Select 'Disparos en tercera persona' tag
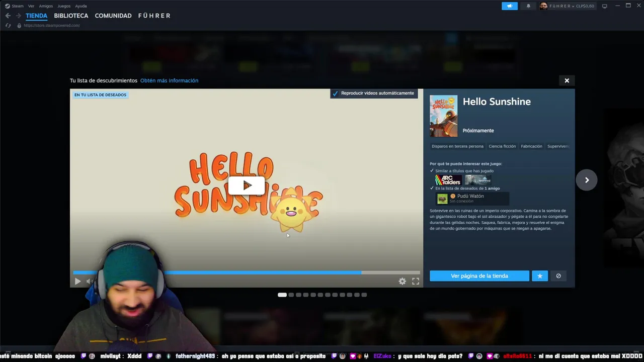 (457, 146)
